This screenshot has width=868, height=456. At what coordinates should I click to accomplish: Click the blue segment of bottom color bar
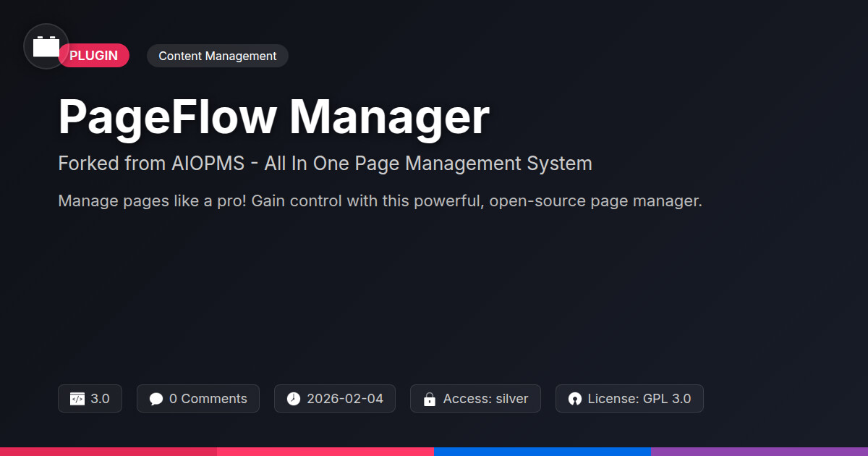[x=542, y=452]
